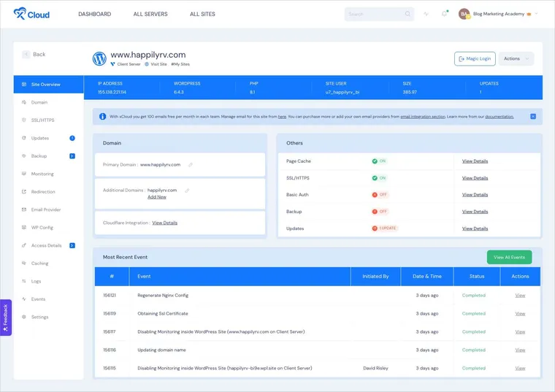This screenshot has width=555, height=392.
Task: Click the Page Cache ON status
Action: tap(379, 161)
